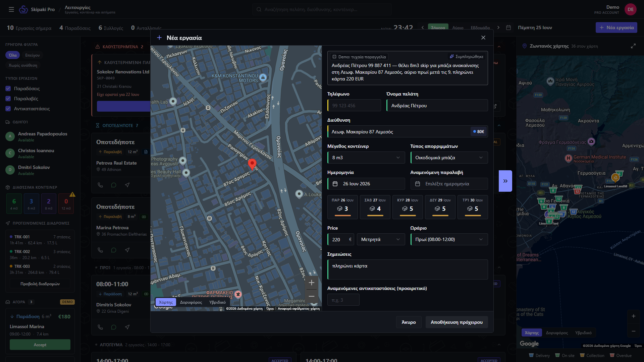Collapse the ΚΑΘΥΣΤΕΡΗΜΕΝΑ section
The width and height of the screenshot is (644, 362).
[499, 47]
